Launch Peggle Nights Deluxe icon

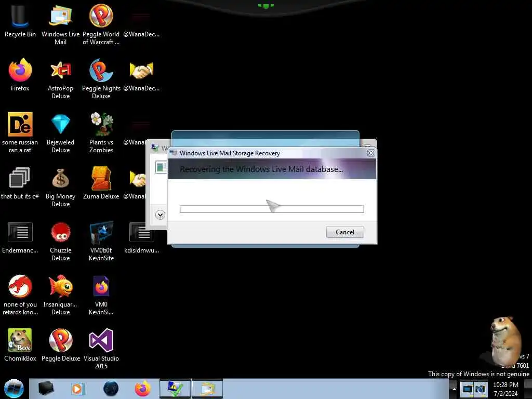pyautogui.click(x=101, y=79)
